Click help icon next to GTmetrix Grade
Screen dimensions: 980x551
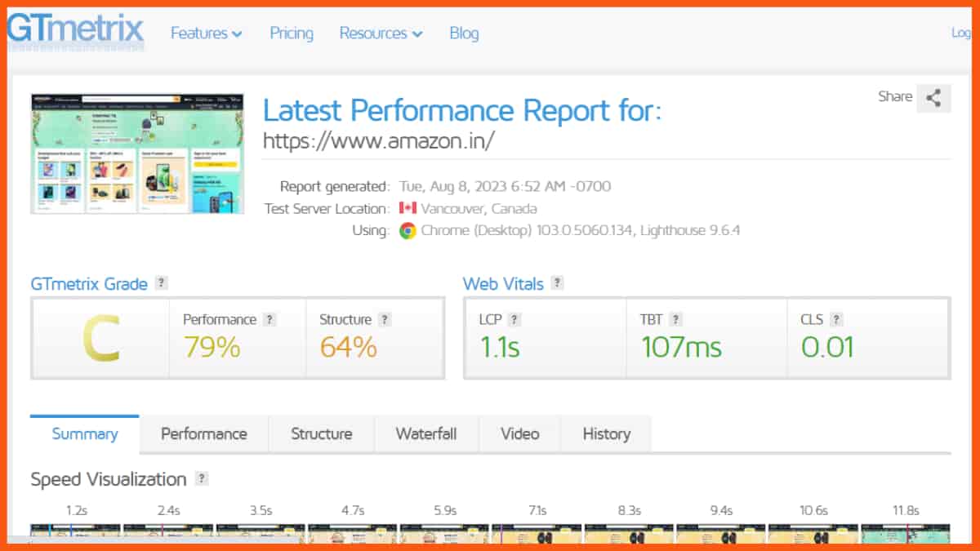pos(162,283)
